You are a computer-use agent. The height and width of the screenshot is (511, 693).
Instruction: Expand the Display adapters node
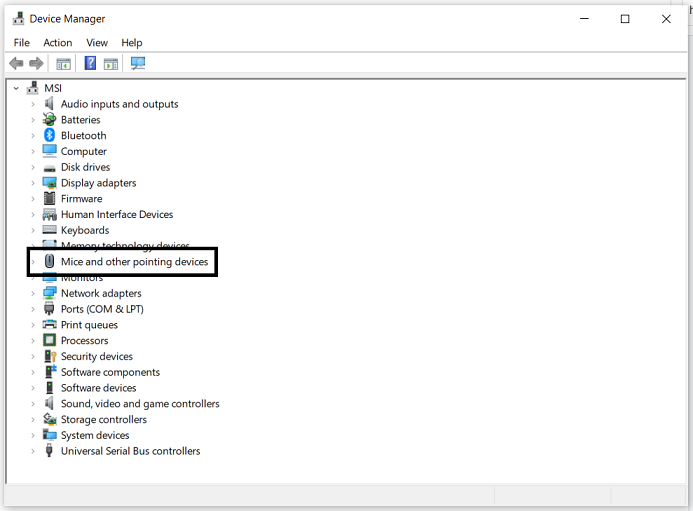click(x=33, y=183)
